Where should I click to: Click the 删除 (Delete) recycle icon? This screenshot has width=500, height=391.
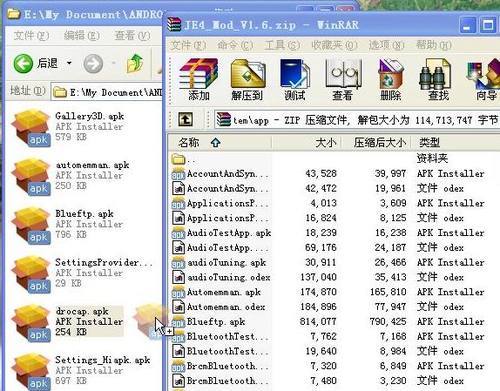[x=391, y=79]
